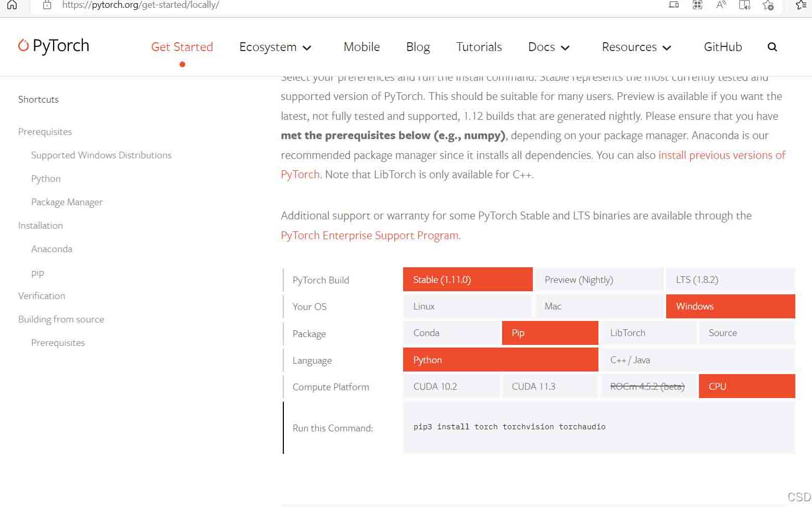Click the add to favorites star icon

[768, 5]
